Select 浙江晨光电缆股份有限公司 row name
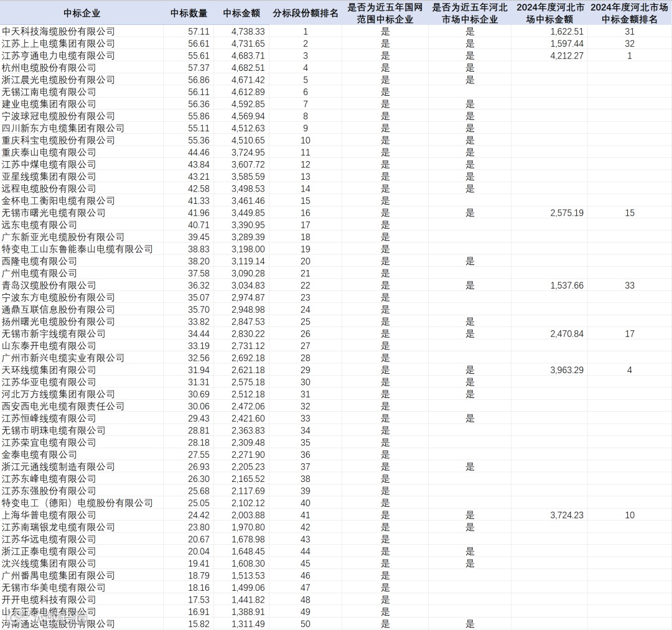Image resolution: width=672 pixels, height=630 pixels. tap(58, 80)
